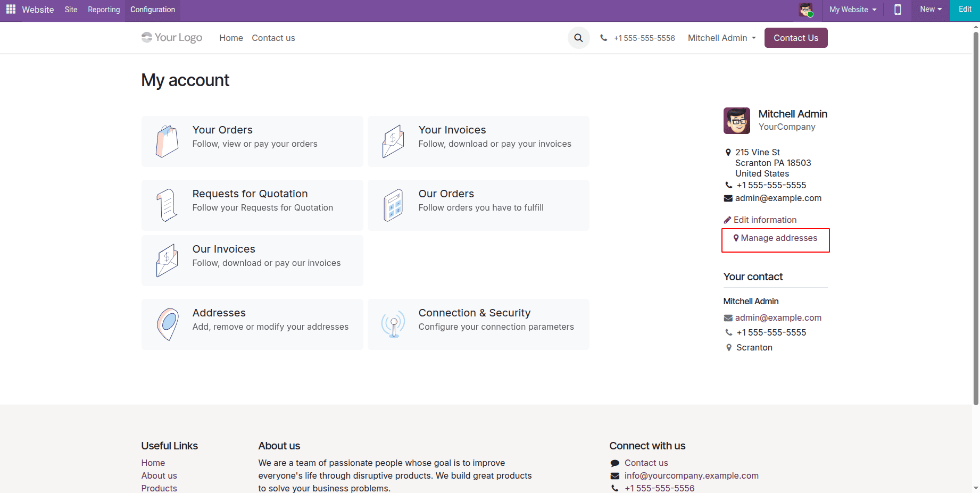Open the New dropdown menu
Image resolution: width=980 pixels, height=493 pixels.
pyautogui.click(x=931, y=9)
